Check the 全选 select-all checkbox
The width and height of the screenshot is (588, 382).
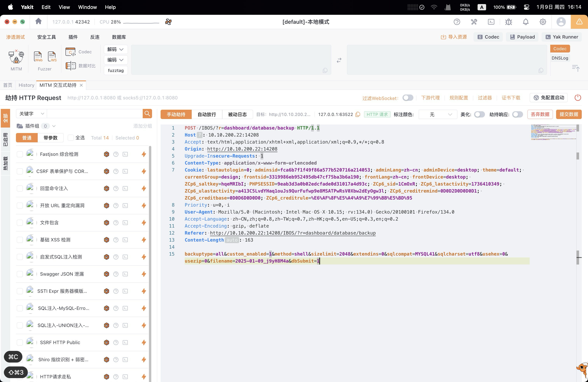pyautogui.click(x=71, y=138)
